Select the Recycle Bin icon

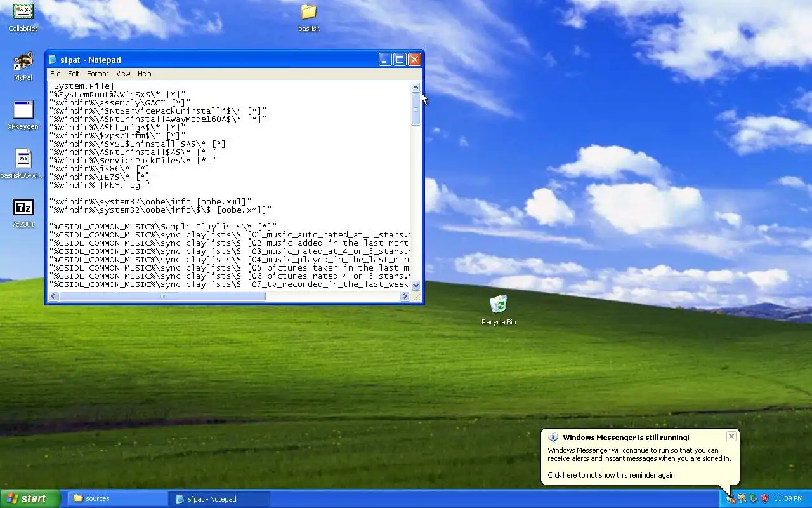[499, 310]
